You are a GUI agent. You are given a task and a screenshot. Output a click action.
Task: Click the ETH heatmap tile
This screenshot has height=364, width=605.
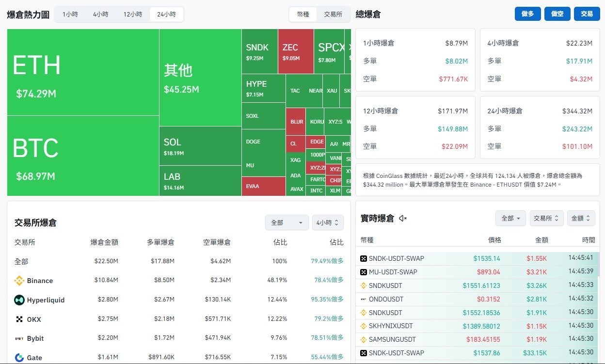[x=83, y=72]
